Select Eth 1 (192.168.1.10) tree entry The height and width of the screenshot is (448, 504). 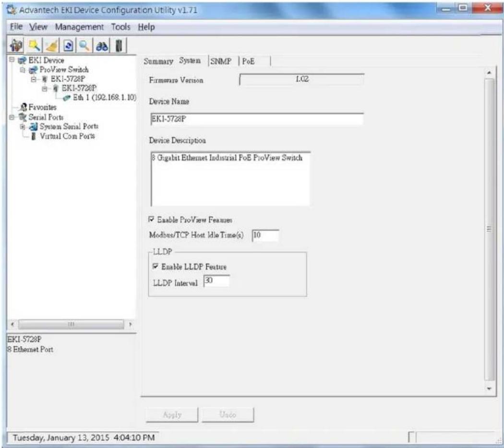point(105,98)
